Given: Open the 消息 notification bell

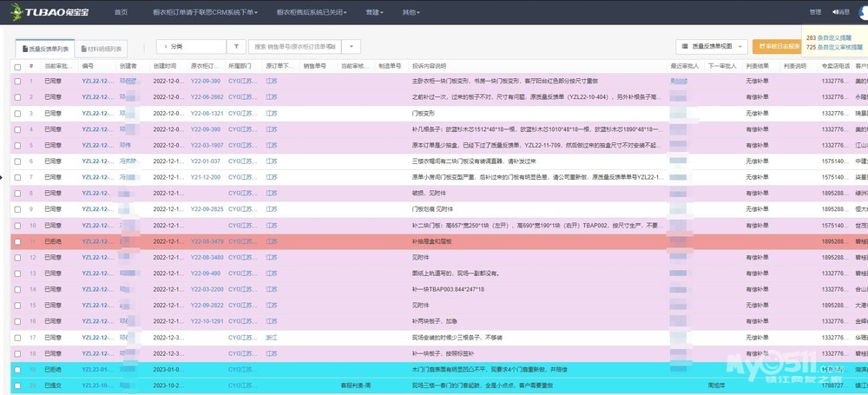Looking at the screenshot, I should pos(839,12).
